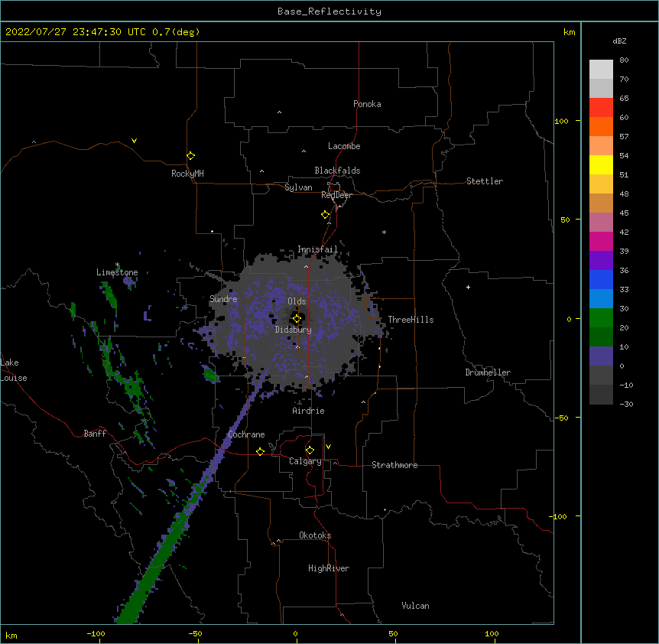Click the Okotoks label
Image resolution: width=659 pixels, height=644 pixels.
[x=315, y=535]
